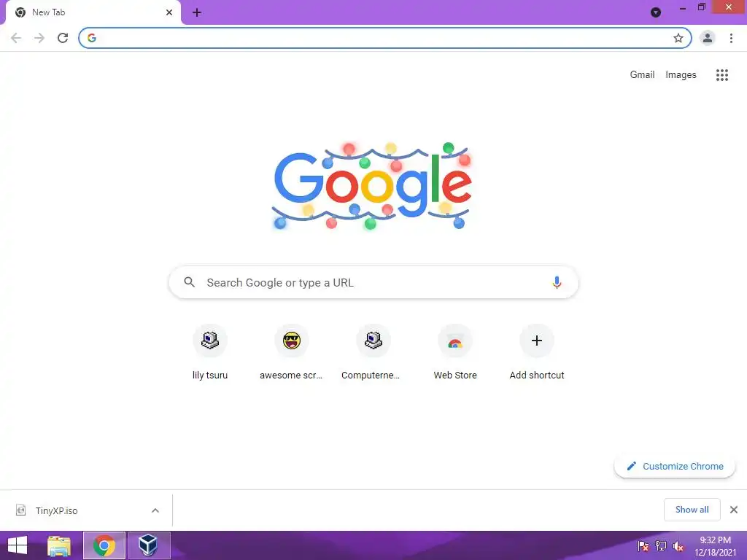747x560 pixels.
Task: Close the downloads bar
Action: tap(734, 510)
